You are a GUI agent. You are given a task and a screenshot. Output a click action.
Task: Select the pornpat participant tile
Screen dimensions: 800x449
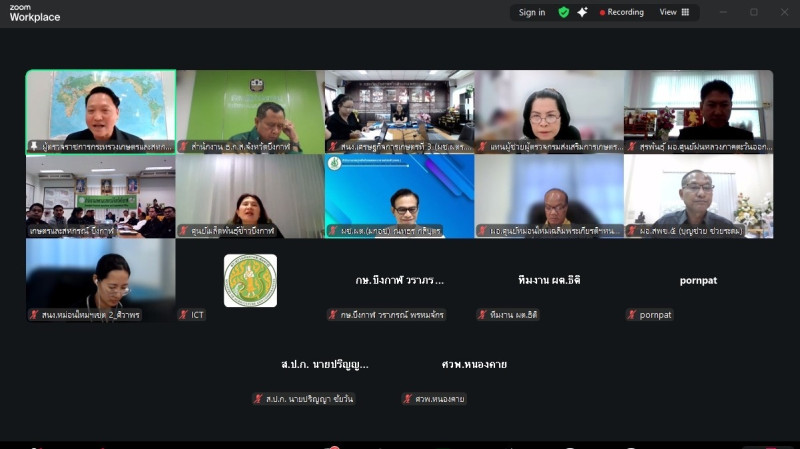[698, 280]
